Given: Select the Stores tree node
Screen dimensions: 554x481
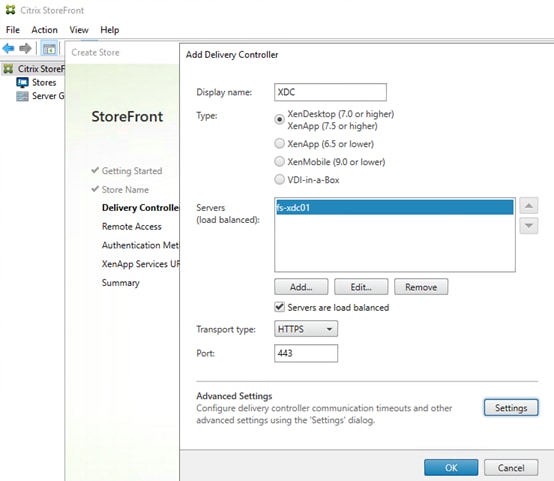Looking at the screenshot, I should pos(36,82).
